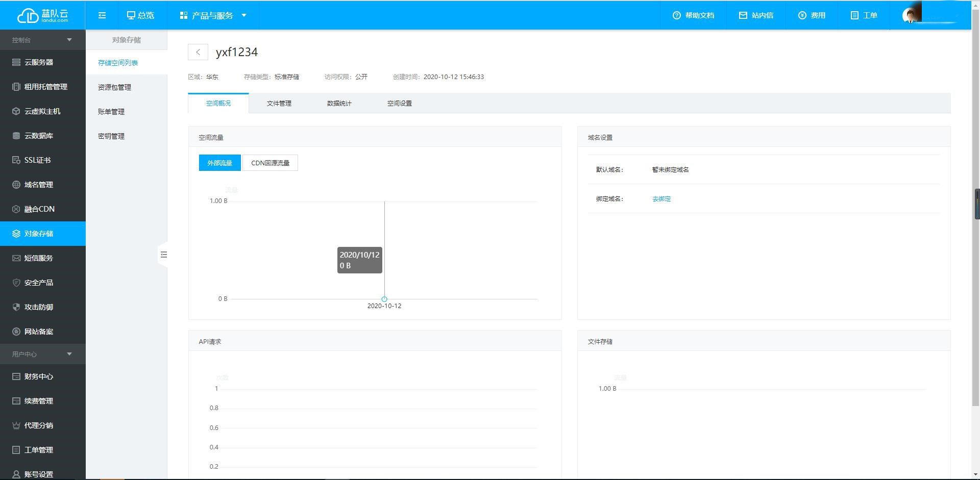Click the 融合CDN icon in sidebar
Image resolution: width=980 pixels, height=480 pixels.
coord(16,209)
